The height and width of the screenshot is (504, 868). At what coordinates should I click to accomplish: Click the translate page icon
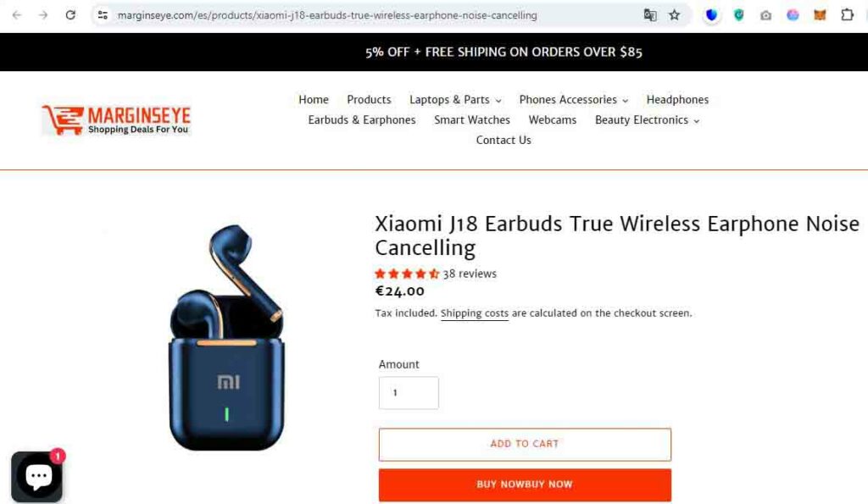[x=650, y=15]
